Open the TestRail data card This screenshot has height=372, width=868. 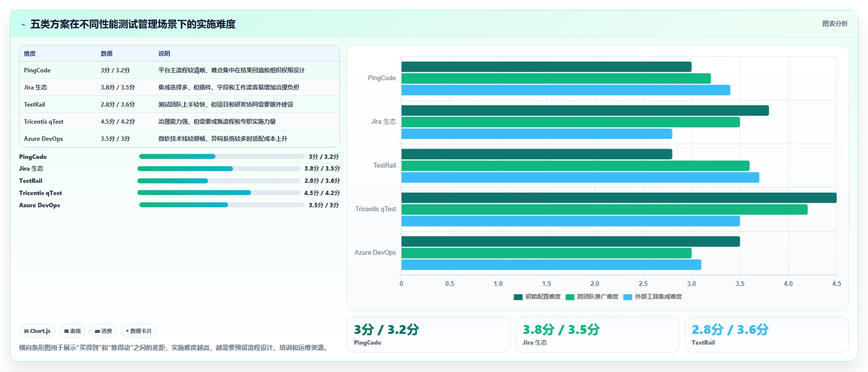(x=767, y=334)
